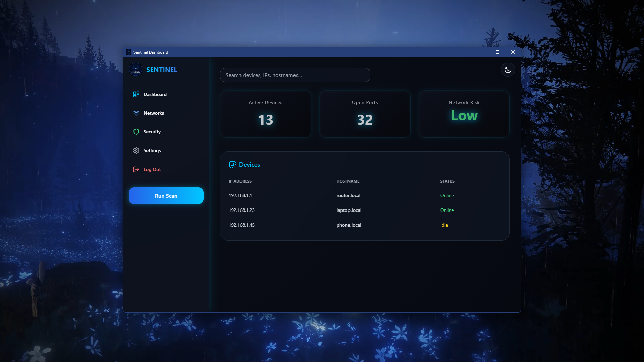Click the Log Out link
Viewport: 644px width, 362px height.
pos(152,169)
